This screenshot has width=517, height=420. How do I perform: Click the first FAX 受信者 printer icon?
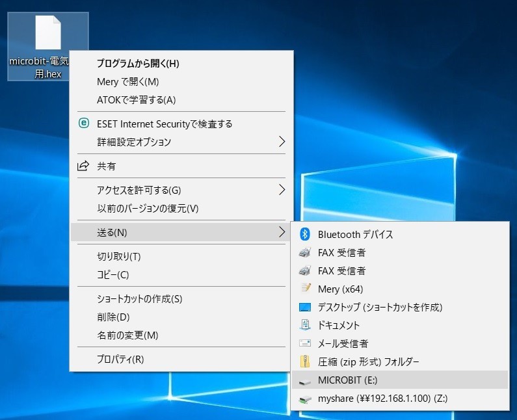305,252
